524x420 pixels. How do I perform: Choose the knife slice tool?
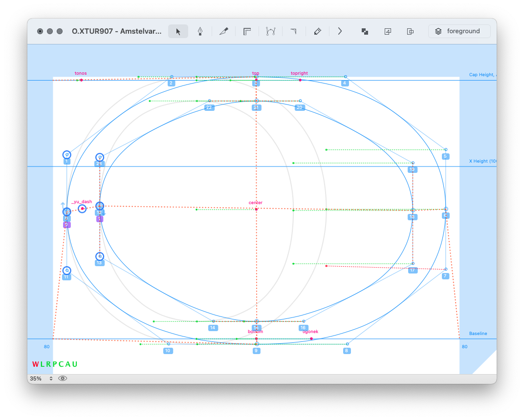(224, 31)
